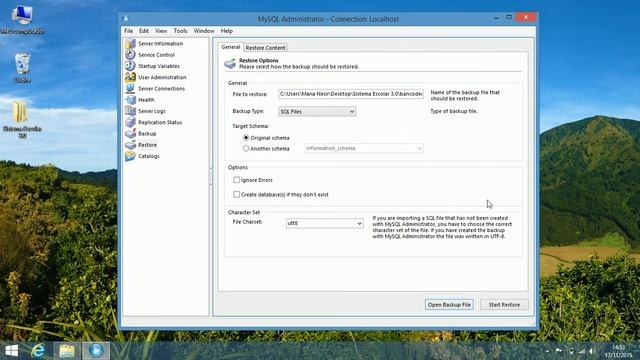Screen dimensions: 640x360
Task: Click the Action Center flag icon
Action: pyautogui.click(x=558, y=351)
